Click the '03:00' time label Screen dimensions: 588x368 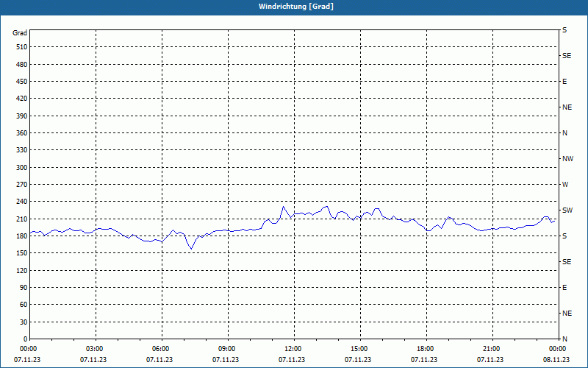coord(96,349)
